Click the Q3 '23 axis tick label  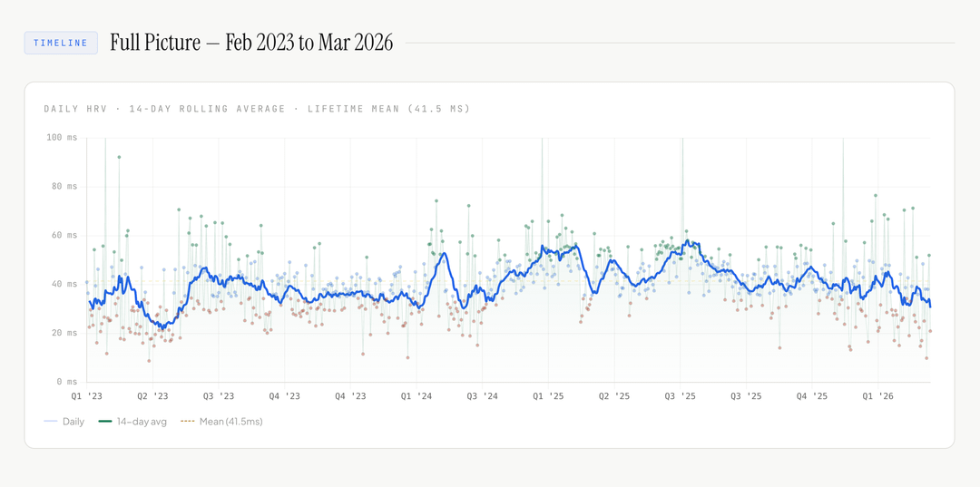219,396
